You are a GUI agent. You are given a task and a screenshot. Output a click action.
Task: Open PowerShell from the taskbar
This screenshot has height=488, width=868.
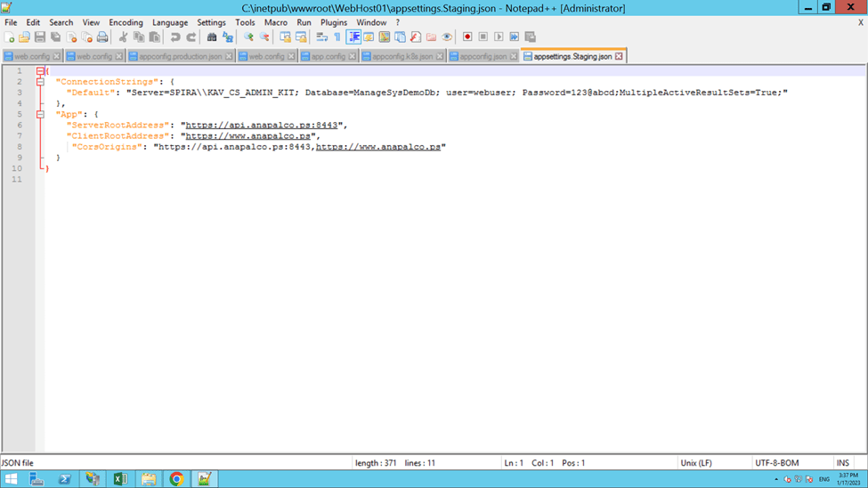coord(65,479)
